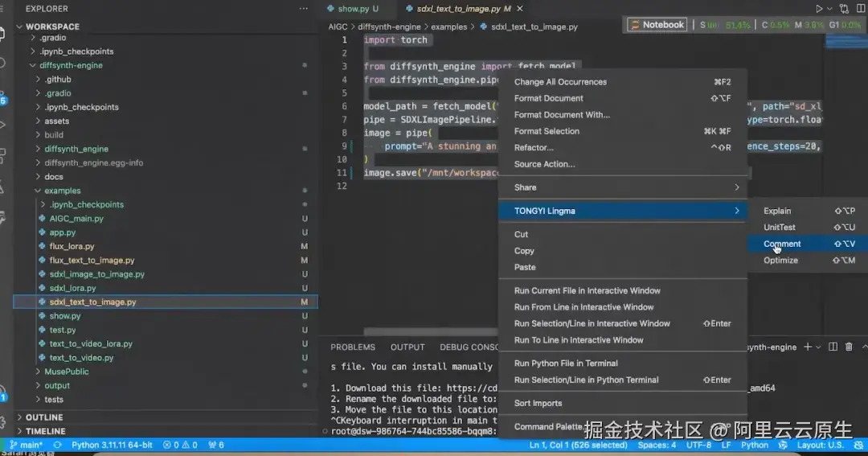The height and width of the screenshot is (456, 868).
Task: Click the Synchronize Changes status icon
Action: [x=57, y=445]
